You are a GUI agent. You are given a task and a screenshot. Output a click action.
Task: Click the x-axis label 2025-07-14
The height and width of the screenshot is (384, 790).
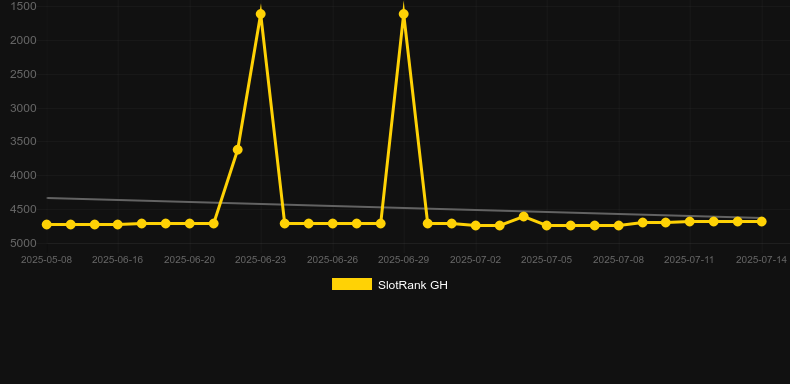click(761, 260)
